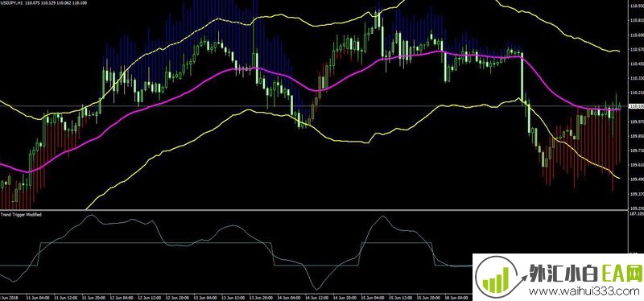
Task: Select the 11 Jun 04:00 time label
Action: pos(37,297)
